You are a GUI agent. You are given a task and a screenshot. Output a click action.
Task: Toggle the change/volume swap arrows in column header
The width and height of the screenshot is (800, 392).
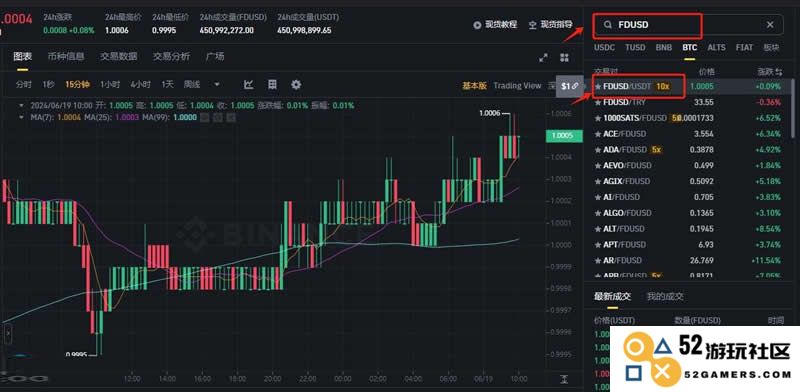779,72
